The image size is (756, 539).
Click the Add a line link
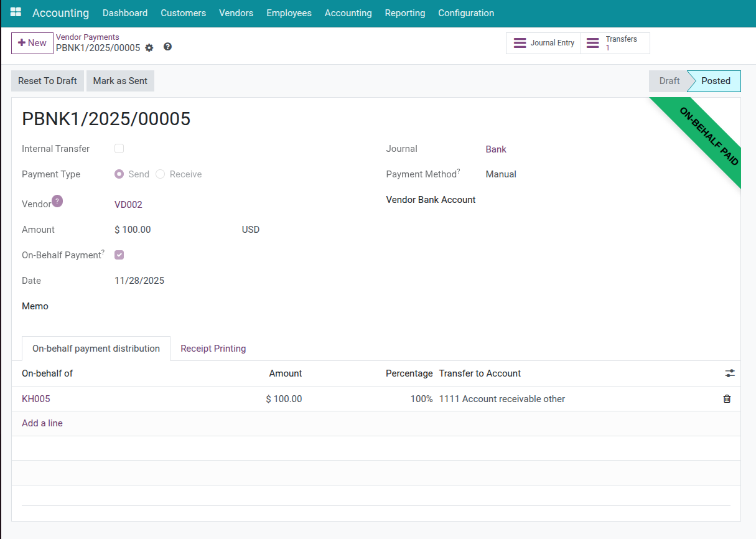[42, 423]
